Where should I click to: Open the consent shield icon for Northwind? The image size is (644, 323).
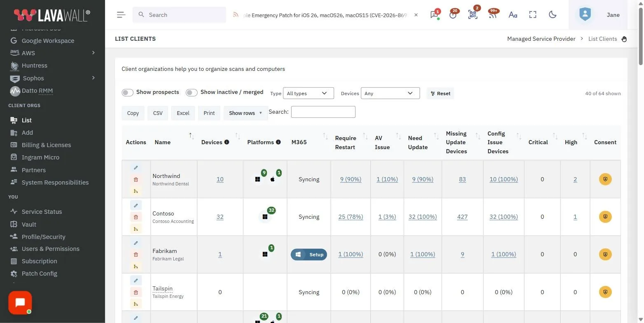pos(605,179)
